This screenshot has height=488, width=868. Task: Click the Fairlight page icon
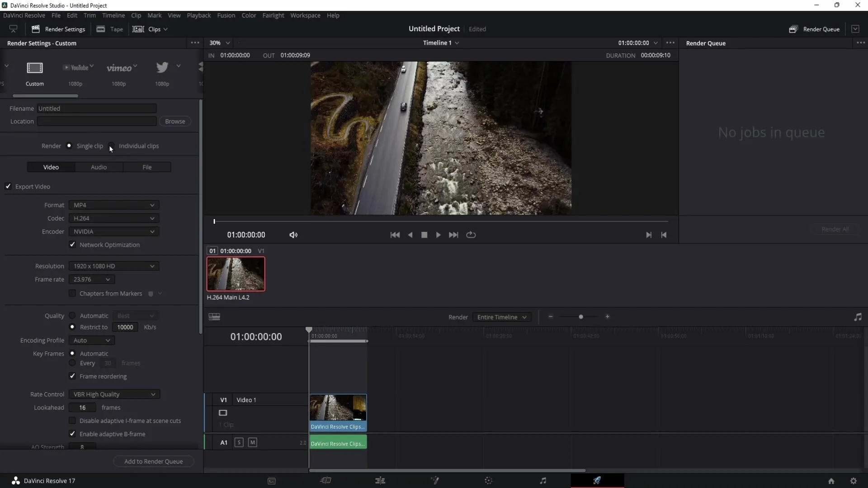(x=542, y=480)
